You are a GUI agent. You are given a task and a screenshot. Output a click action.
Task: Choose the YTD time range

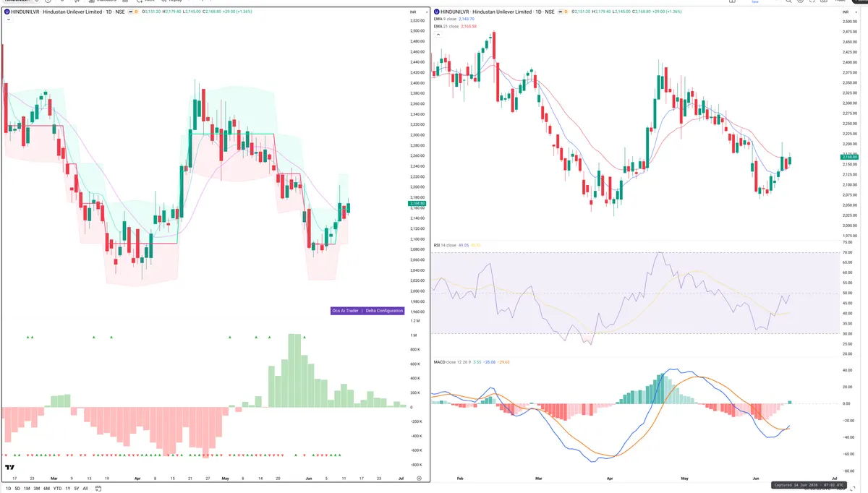(x=57, y=489)
